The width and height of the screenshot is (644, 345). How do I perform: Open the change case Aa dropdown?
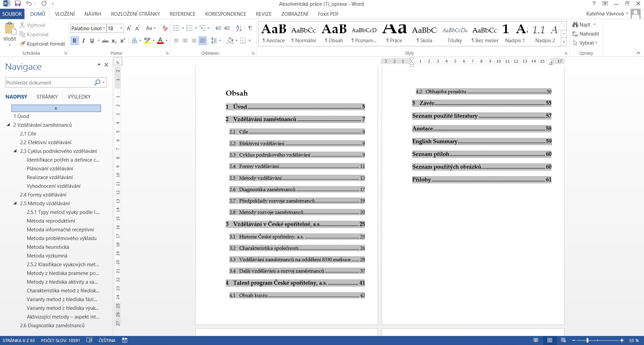tap(151, 28)
